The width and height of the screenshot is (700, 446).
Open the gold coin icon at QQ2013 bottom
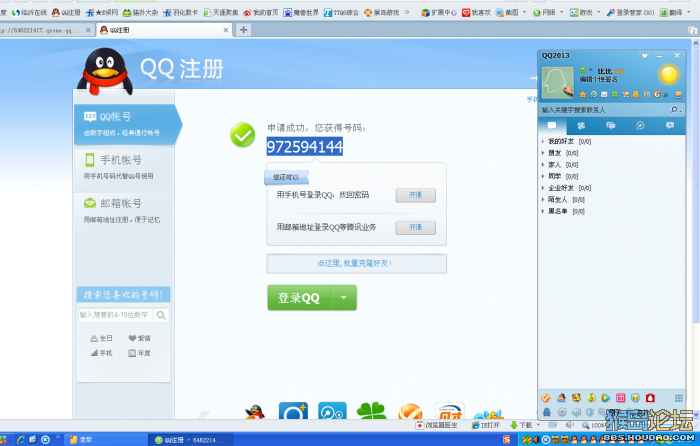coord(591,398)
